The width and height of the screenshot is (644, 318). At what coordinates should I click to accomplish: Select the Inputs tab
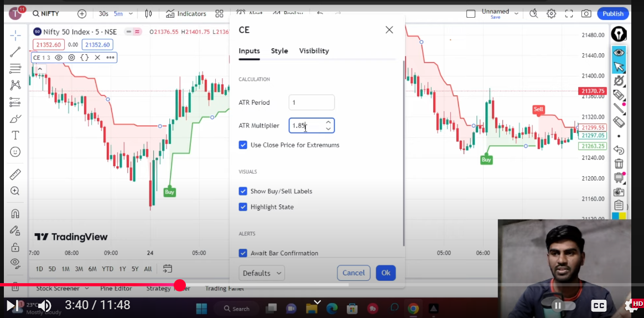click(x=250, y=51)
